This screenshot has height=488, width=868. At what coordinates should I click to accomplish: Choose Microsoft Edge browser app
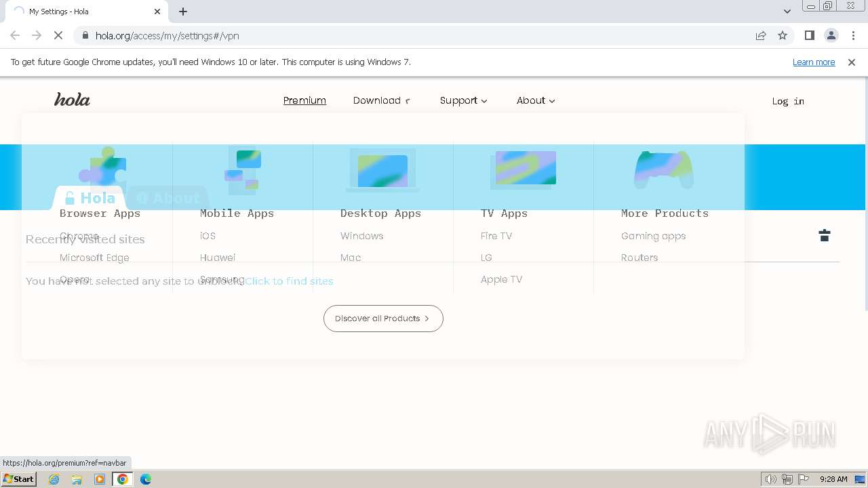coord(94,258)
